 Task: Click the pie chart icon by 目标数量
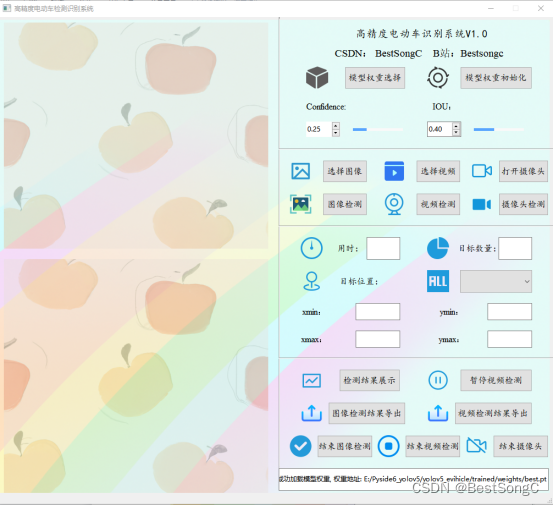click(438, 248)
